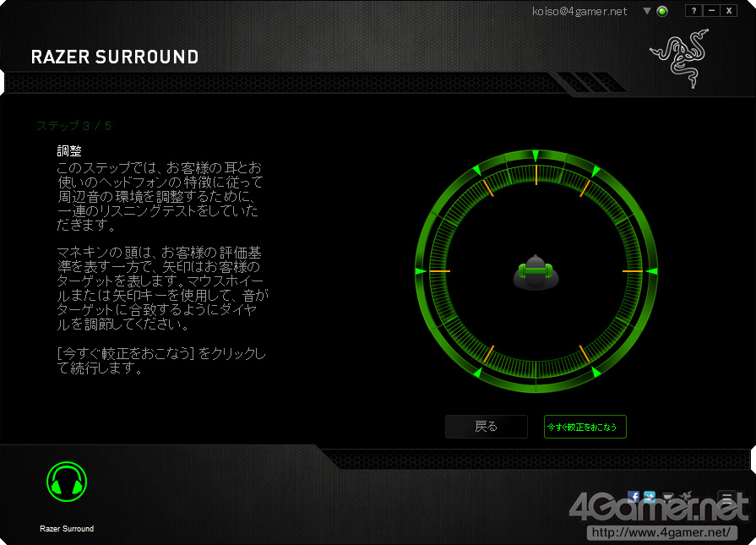756x545 pixels.
Task: Click the Razer Surround label under headphone icon
Action: click(67, 529)
